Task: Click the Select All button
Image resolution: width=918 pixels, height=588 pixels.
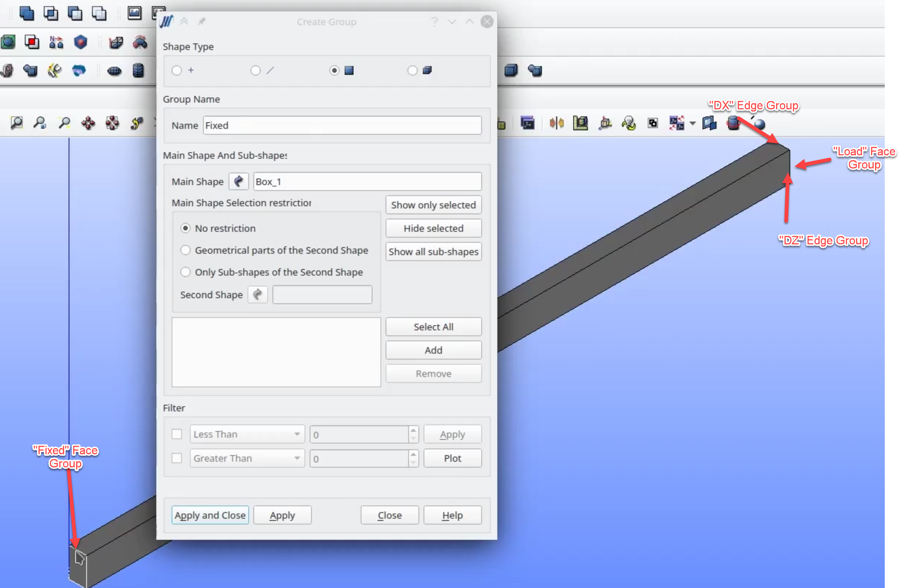Action: (x=433, y=327)
